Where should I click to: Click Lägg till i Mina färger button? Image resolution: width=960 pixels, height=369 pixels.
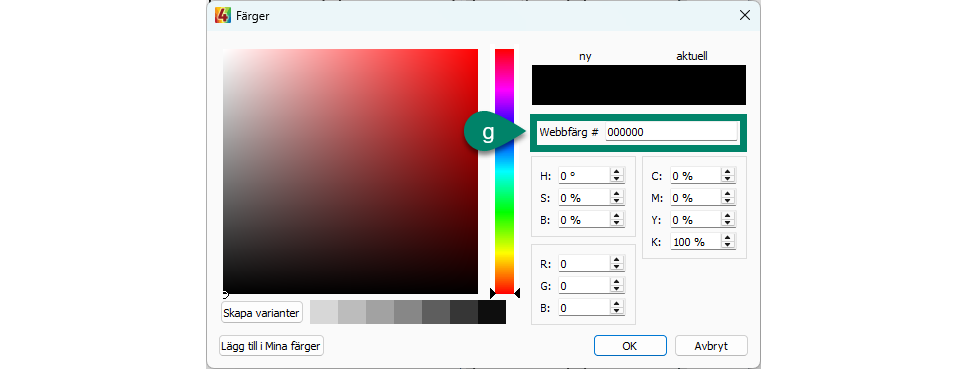coord(271,346)
